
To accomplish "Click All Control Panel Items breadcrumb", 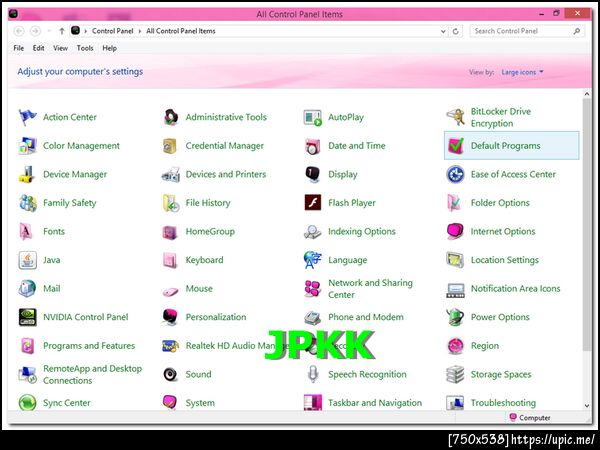I will [x=181, y=31].
